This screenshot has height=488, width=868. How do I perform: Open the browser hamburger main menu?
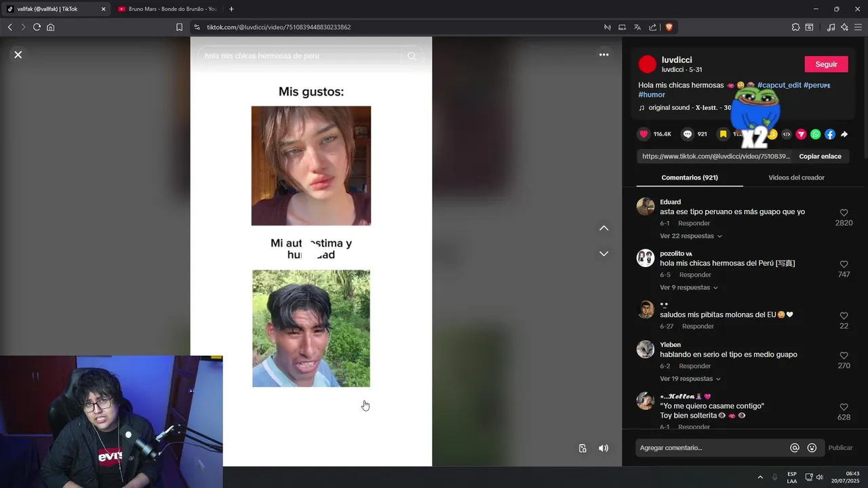(858, 27)
